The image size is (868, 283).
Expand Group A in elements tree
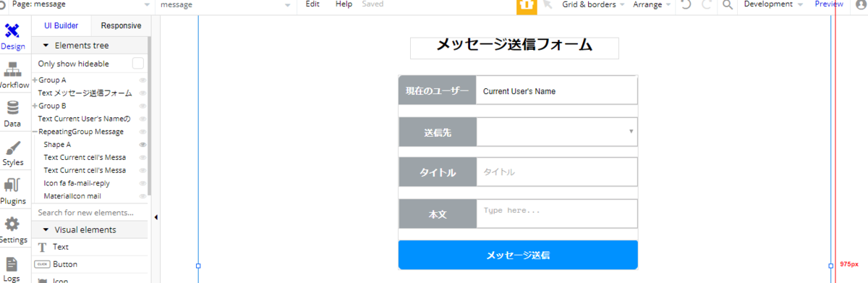click(x=35, y=80)
